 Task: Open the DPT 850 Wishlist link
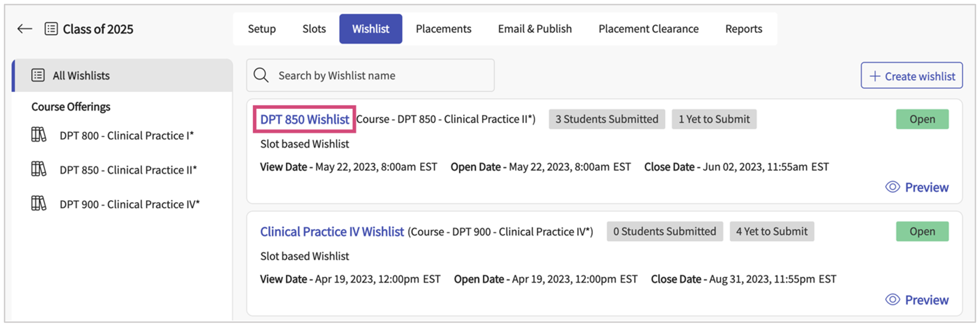point(304,120)
